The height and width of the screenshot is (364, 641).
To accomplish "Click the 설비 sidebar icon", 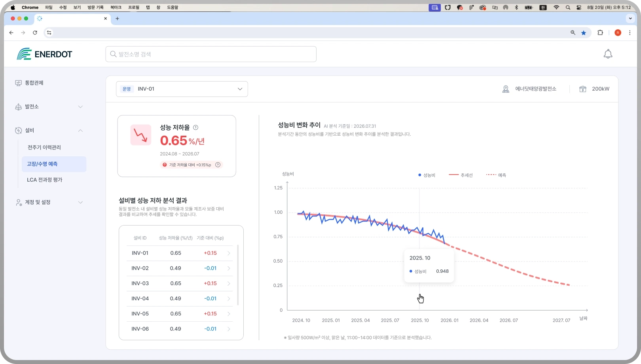I will click(x=18, y=131).
